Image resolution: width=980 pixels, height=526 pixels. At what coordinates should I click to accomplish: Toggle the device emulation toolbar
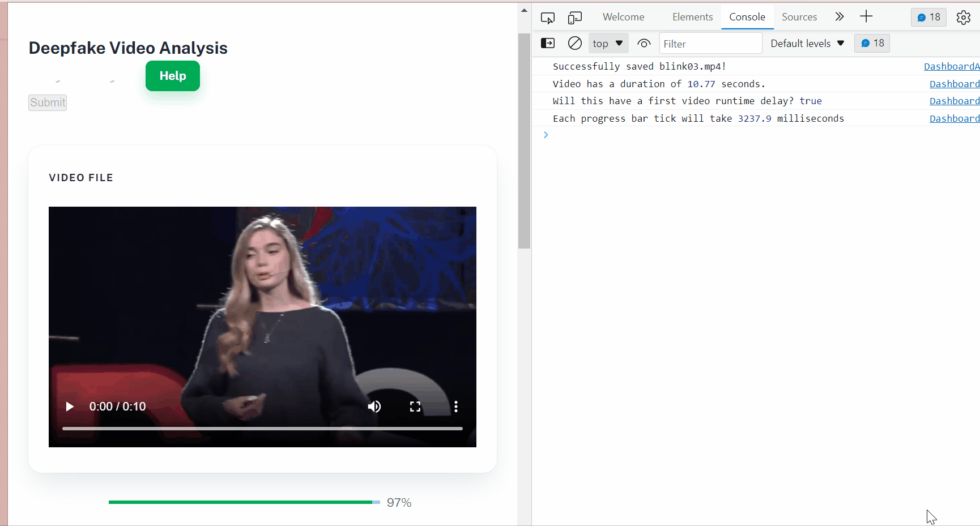coord(574,17)
